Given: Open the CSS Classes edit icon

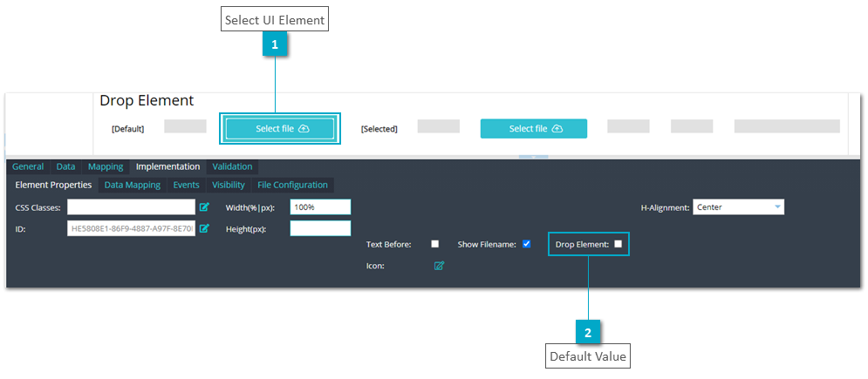Looking at the screenshot, I should coord(204,207).
